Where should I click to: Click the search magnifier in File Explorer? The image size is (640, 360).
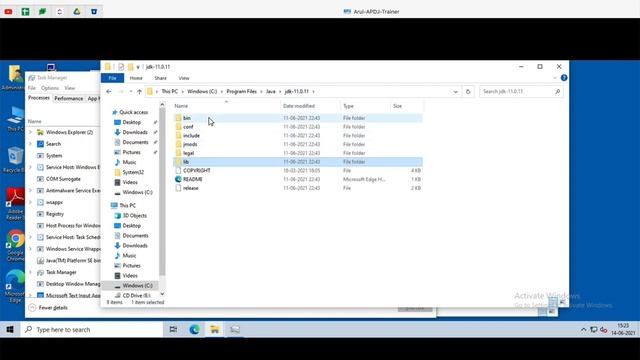tap(557, 91)
